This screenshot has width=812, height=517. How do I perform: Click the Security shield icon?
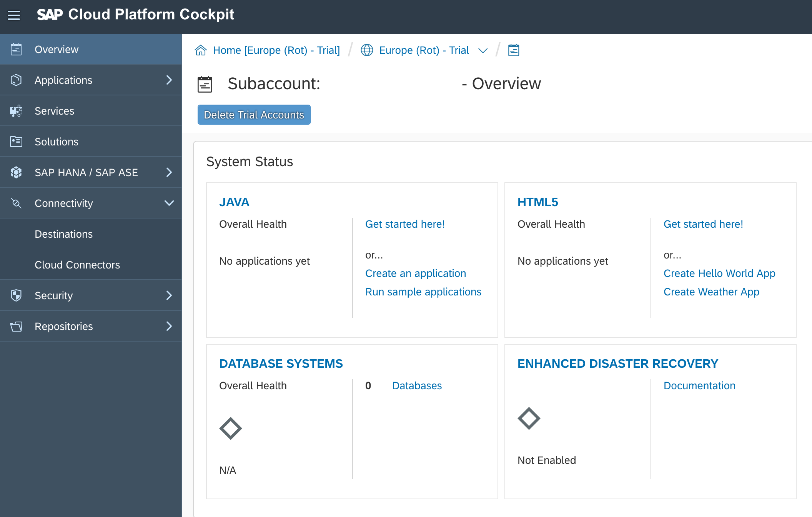(x=16, y=295)
